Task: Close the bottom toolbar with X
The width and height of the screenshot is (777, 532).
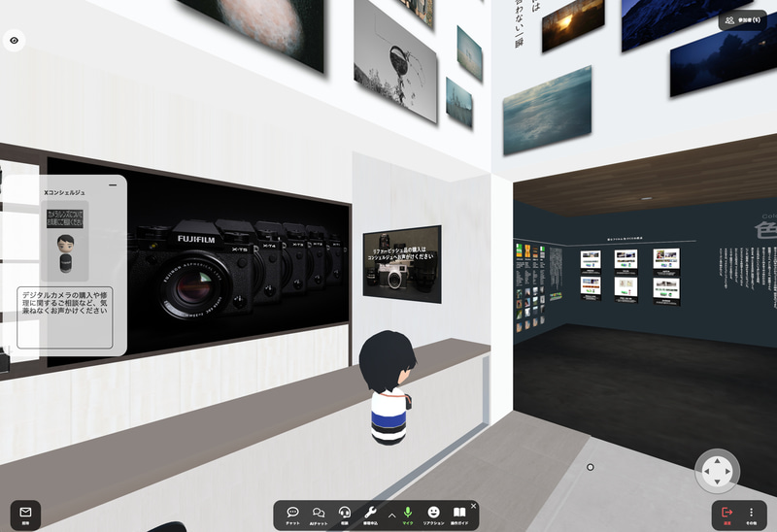Action: 473,506
